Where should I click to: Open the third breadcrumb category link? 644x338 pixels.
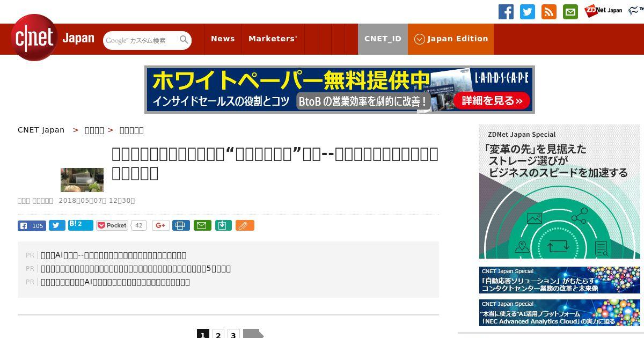coord(131,130)
